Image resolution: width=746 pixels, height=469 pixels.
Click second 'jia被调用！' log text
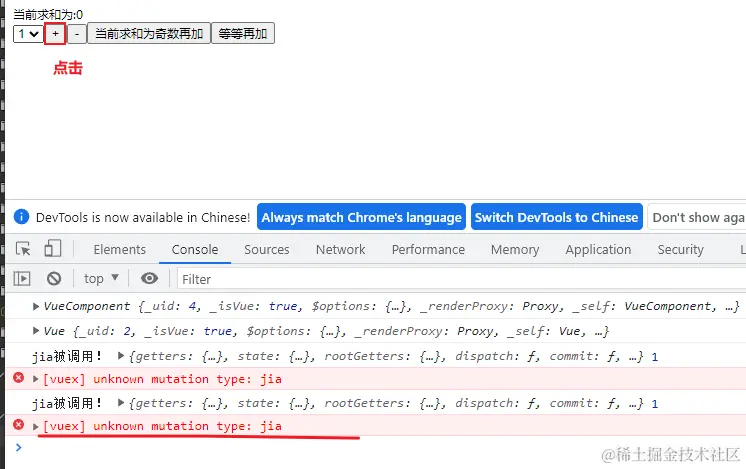[x=67, y=403]
